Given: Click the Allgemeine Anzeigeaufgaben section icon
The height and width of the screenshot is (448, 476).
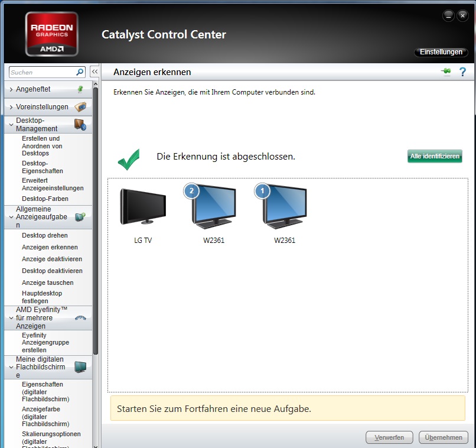Looking at the screenshot, I should pyautogui.click(x=80, y=217).
